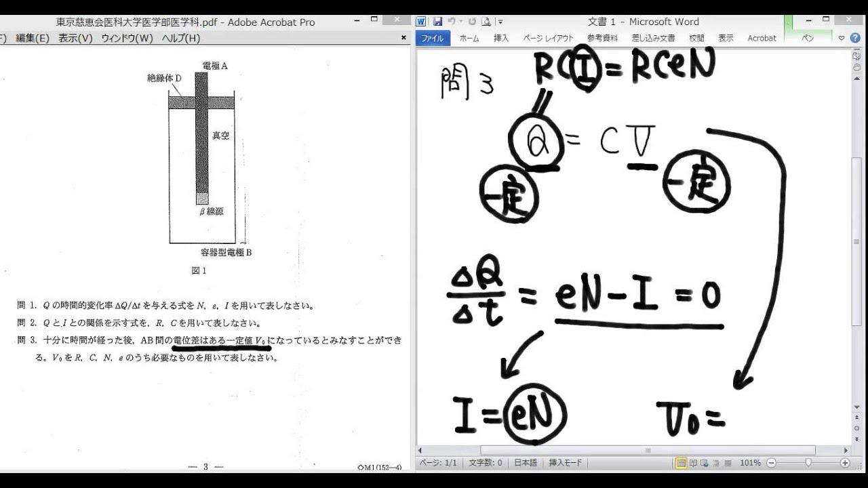Switch to Full Screen Reading view
Viewport: 868px width, 488px height.
click(693, 463)
